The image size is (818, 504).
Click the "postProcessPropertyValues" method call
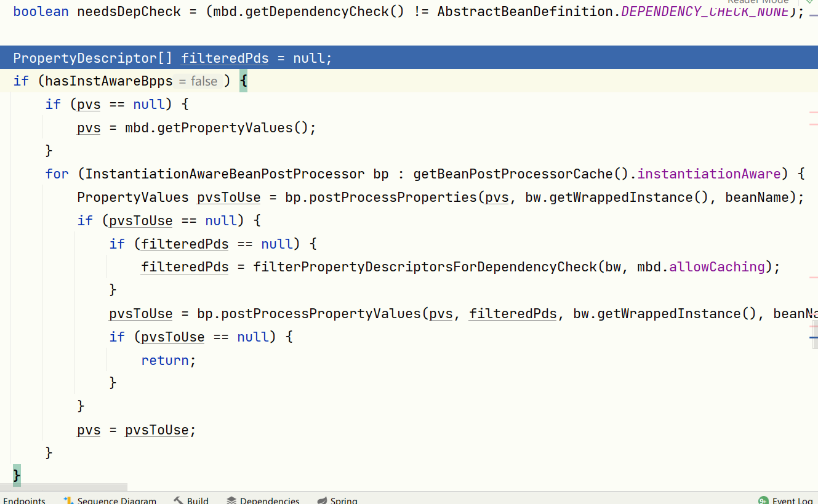pyautogui.click(x=321, y=314)
